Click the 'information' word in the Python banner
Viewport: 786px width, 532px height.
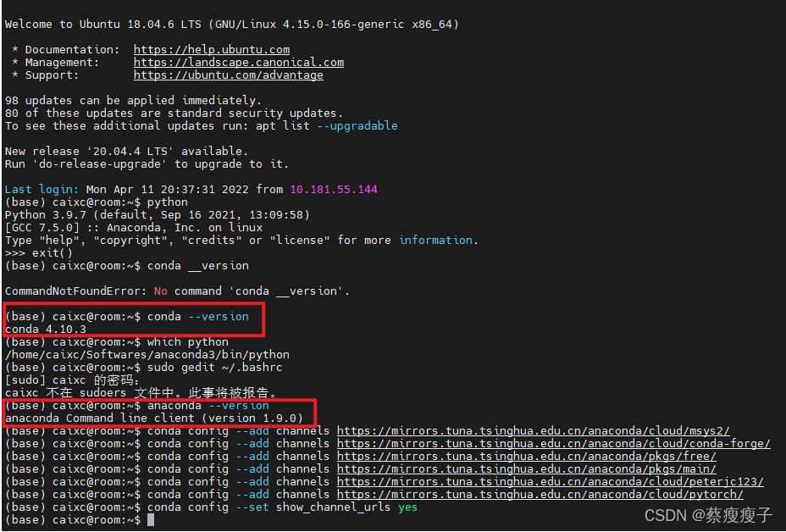[435, 241]
